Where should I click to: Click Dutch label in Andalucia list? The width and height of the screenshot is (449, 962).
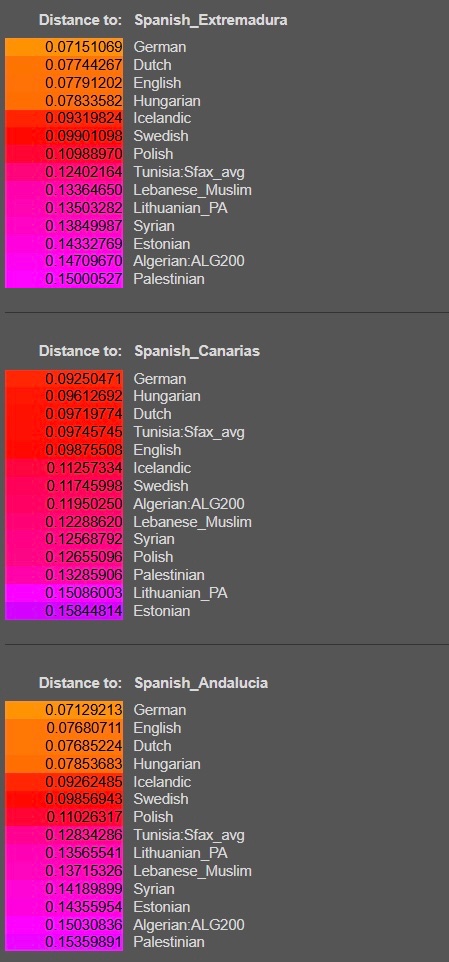(x=152, y=745)
